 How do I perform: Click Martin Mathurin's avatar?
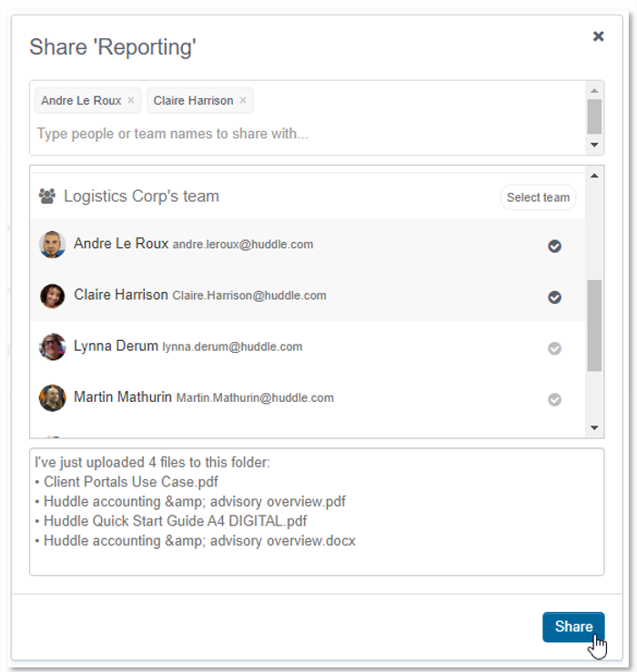(x=53, y=397)
